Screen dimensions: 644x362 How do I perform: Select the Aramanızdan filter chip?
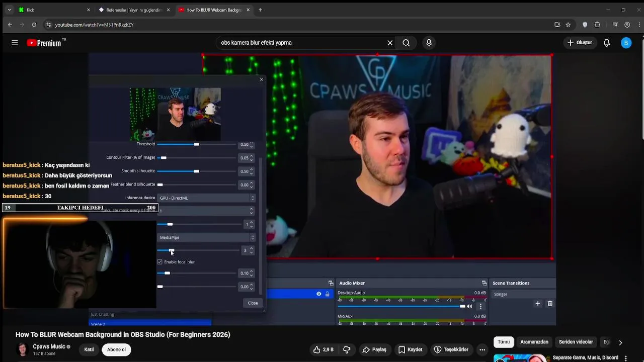(534, 342)
